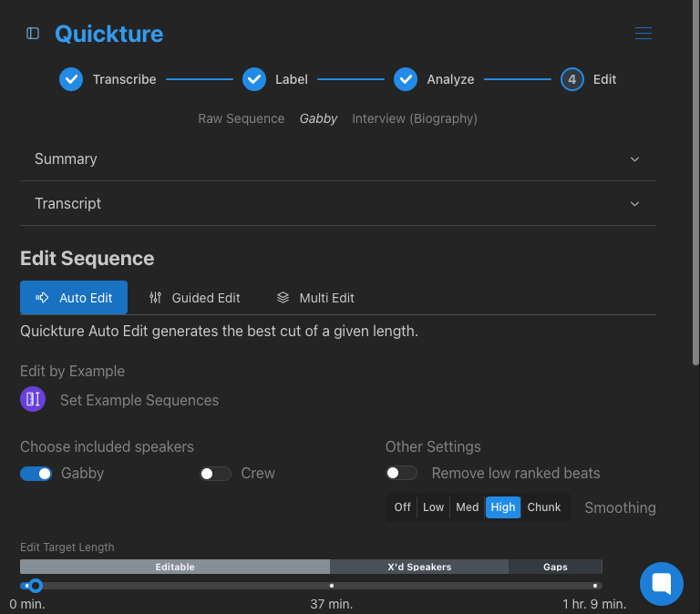Set smoothing to Off
This screenshot has height=614, width=700.
click(x=402, y=507)
